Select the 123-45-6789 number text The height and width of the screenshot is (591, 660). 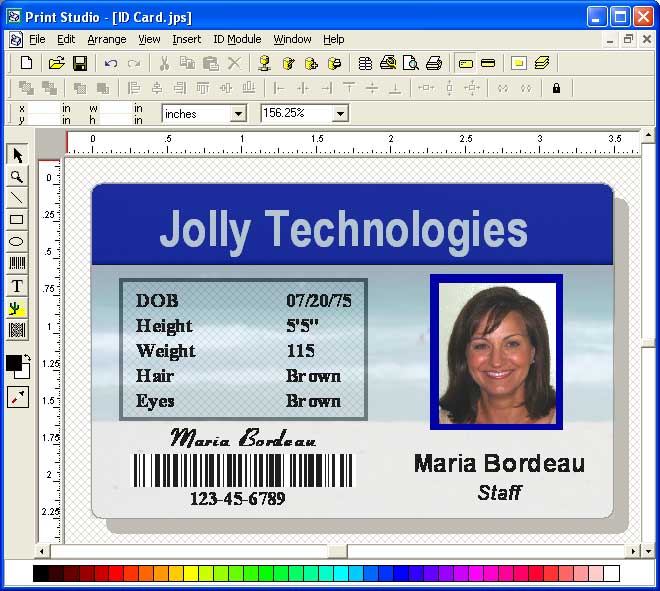pyautogui.click(x=237, y=499)
